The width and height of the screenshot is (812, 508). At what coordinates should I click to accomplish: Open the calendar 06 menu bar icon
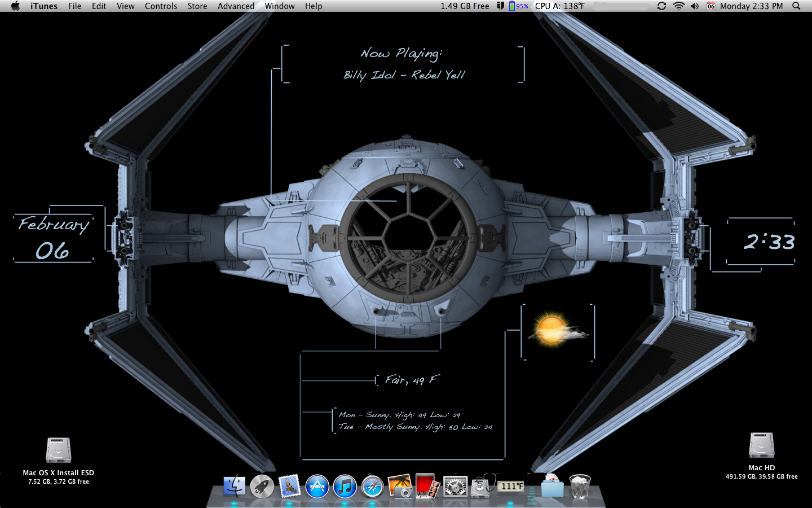tap(710, 6)
